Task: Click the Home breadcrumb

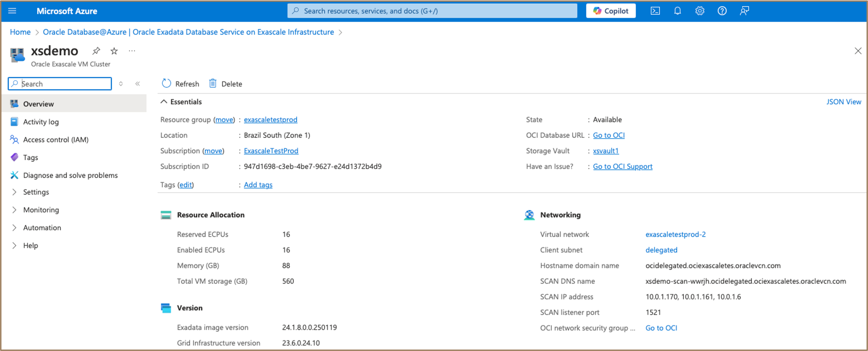Action: 20,32
